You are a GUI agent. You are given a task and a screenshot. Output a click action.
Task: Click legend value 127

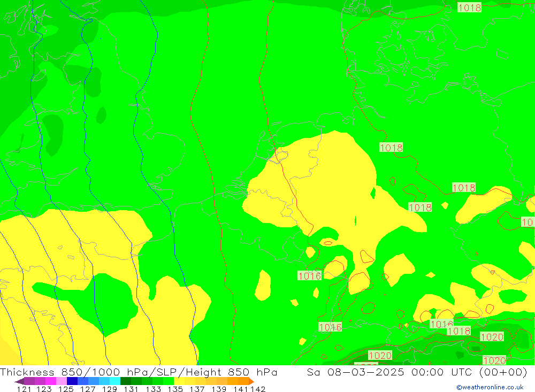[88, 389]
